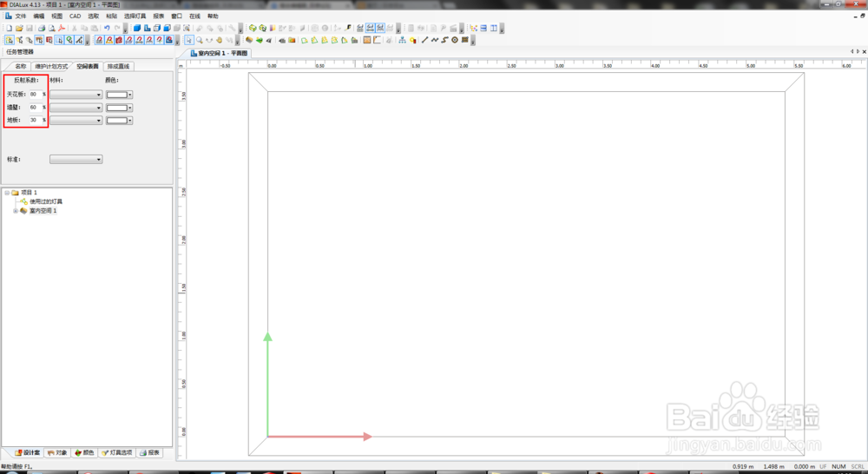Click the vertical blue window tiling icon
This screenshot has width=868, height=474.
(x=494, y=28)
